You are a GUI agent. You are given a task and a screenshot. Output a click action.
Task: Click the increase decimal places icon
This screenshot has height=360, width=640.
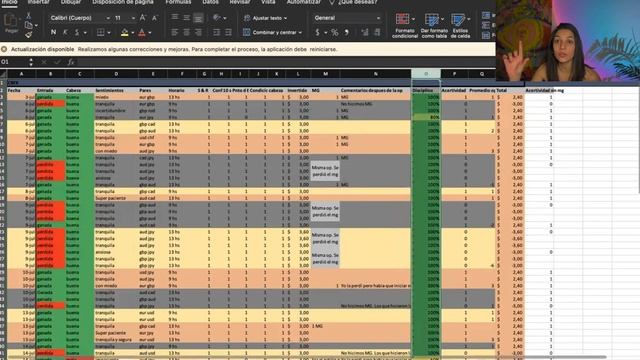(x=365, y=32)
